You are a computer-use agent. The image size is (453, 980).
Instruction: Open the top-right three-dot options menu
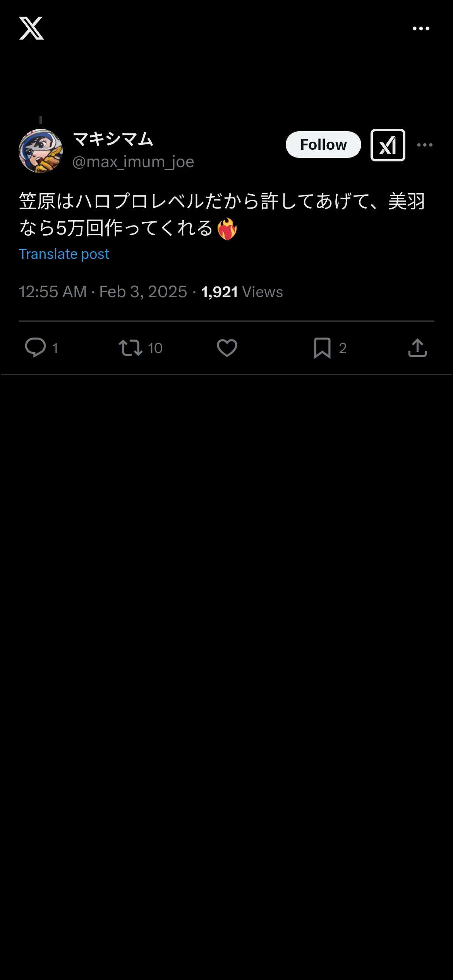tap(421, 28)
